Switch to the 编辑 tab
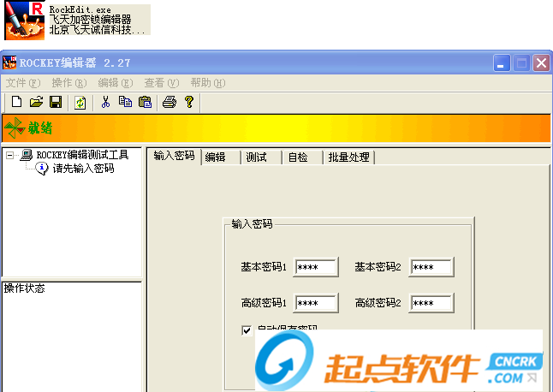Image resolution: width=553 pixels, height=392 pixels. pyautogui.click(x=221, y=157)
